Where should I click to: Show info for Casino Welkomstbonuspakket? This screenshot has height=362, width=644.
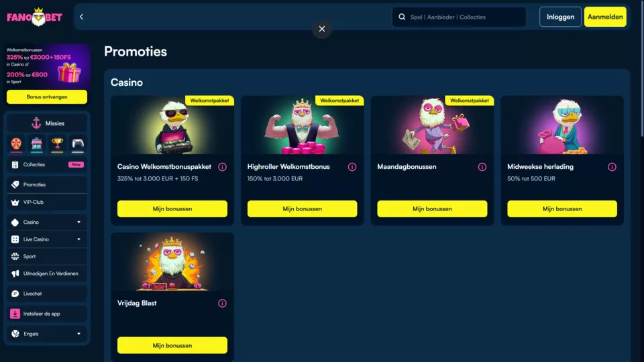[x=222, y=167]
